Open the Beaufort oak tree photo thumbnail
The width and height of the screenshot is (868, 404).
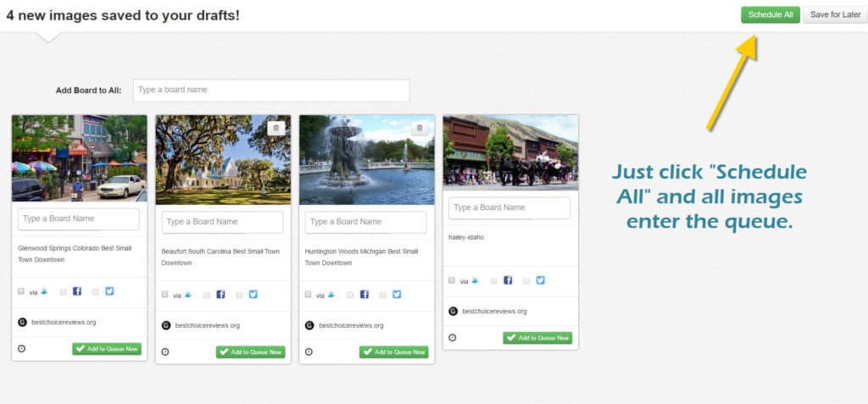click(x=223, y=160)
